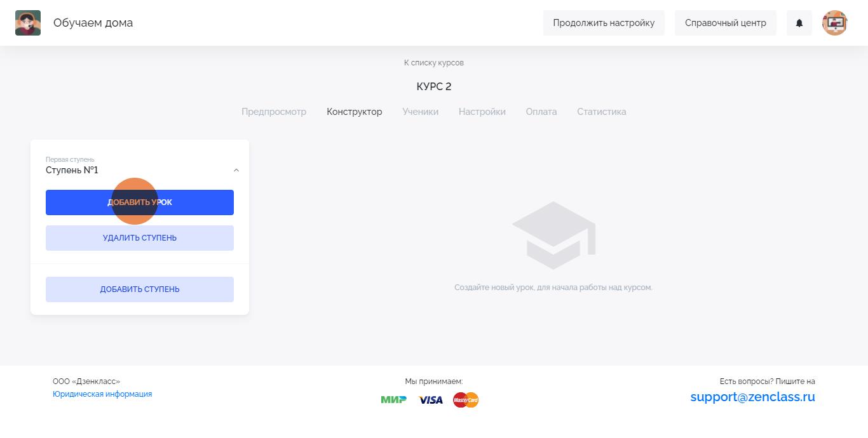
Task: Collapse the Ступень №1 section chevron
Action: click(x=236, y=170)
